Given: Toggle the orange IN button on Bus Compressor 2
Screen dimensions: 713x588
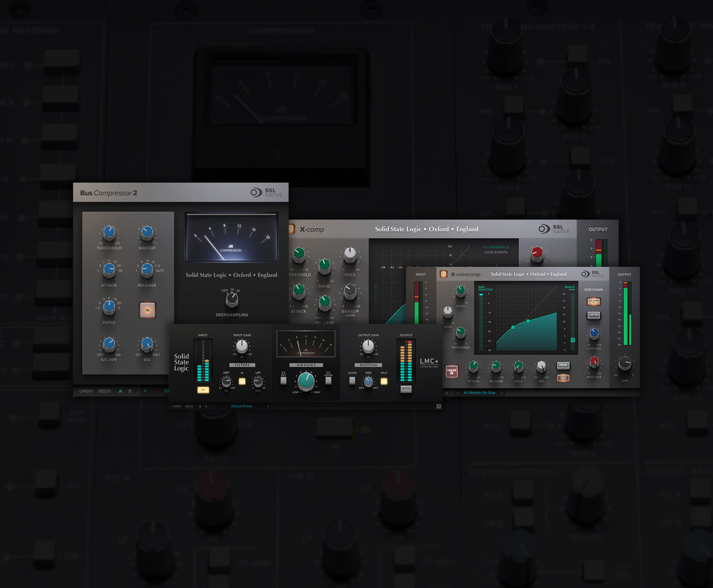Looking at the screenshot, I should (148, 310).
